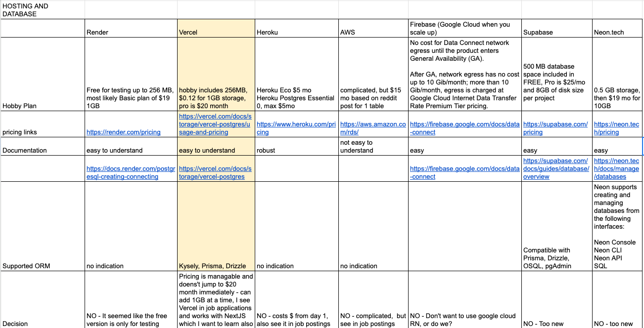Click Firebase documentation cell 'easy'
Image resolution: width=644 pixels, height=328 pixels.
pos(465,146)
